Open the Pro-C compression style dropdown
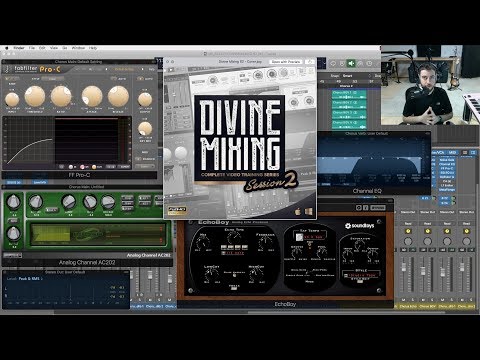Viewport: 480px width, 360px height. point(52,79)
